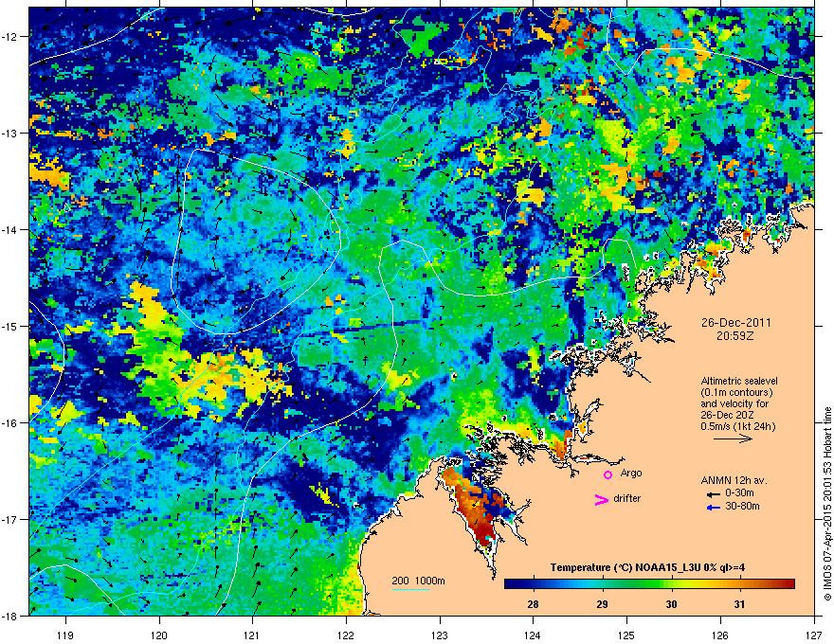
Task: Click the magenta drifter arrowhead symbol
Action: coord(601,499)
